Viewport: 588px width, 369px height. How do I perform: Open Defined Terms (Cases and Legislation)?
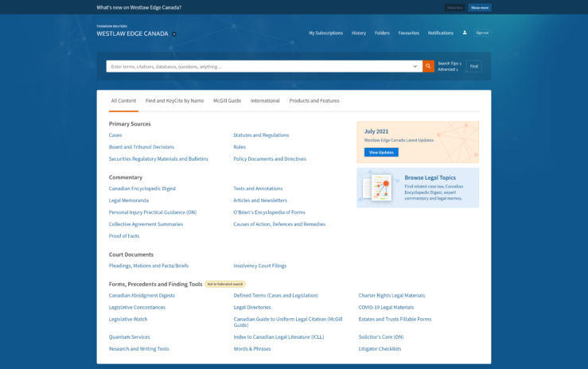click(276, 296)
